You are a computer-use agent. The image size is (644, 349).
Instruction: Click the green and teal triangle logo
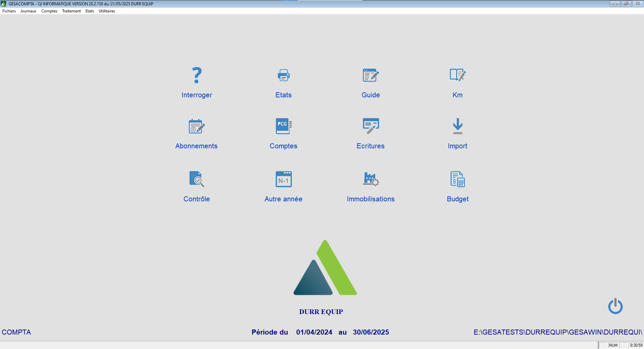[325, 267]
